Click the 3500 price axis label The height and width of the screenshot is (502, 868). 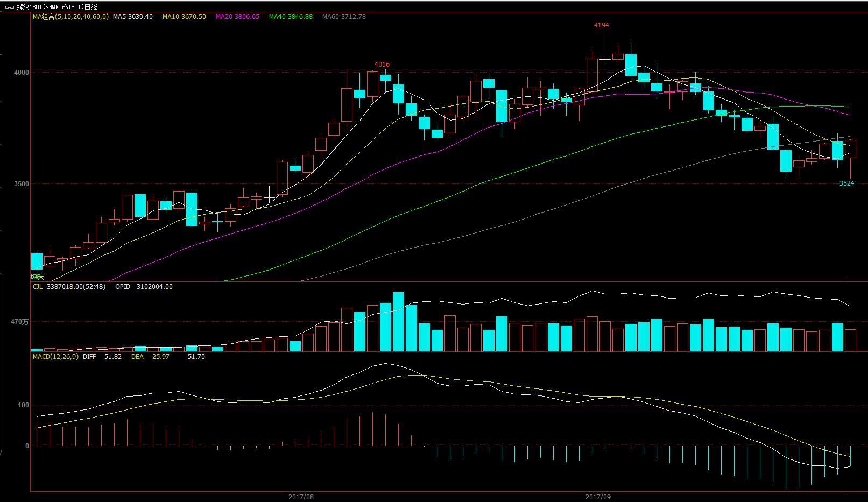(22, 184)
